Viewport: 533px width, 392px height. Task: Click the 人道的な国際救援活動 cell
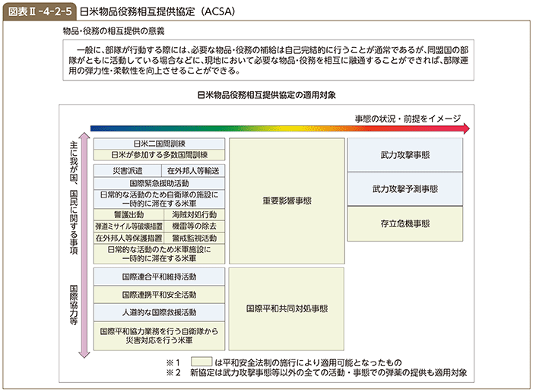[x=159, y=312]
